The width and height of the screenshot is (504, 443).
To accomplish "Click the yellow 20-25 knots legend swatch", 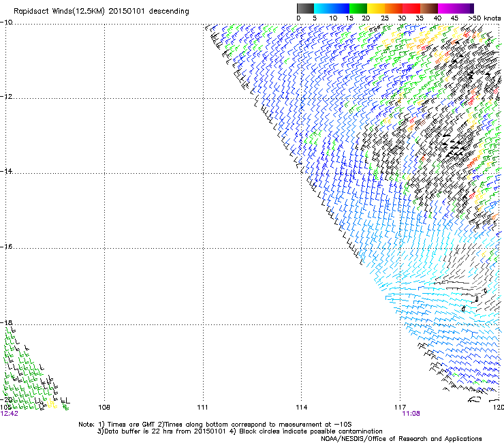I will tap(376, 8).
